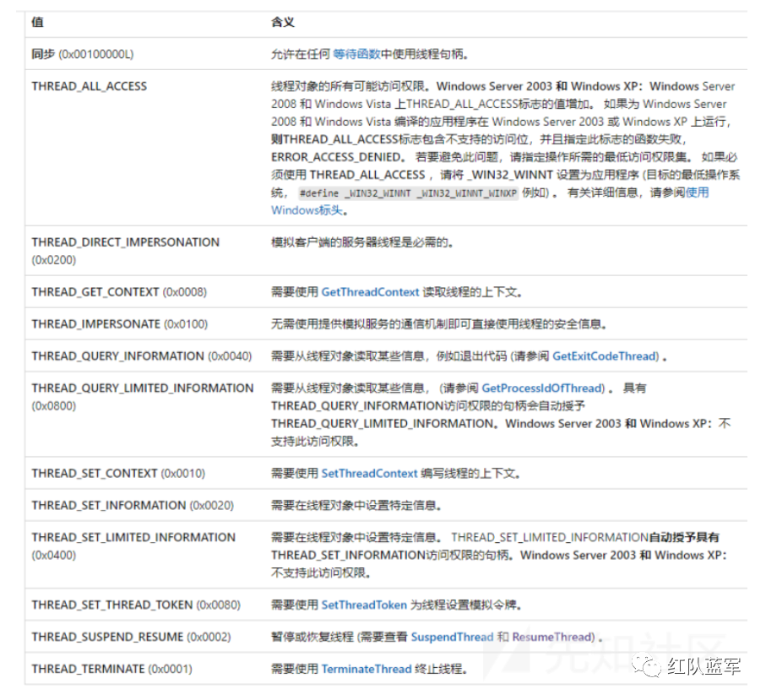Screen dimensions: 766x700
Task: Open the ResumeThread link
Action: point(553,637)
